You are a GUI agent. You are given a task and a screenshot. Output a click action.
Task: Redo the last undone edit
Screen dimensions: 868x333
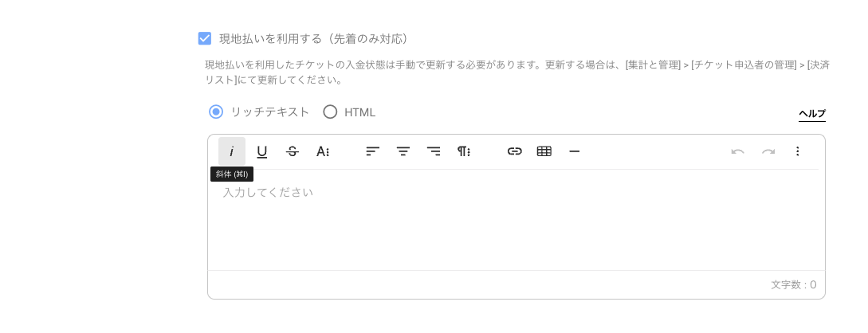[x=768, y=151]
